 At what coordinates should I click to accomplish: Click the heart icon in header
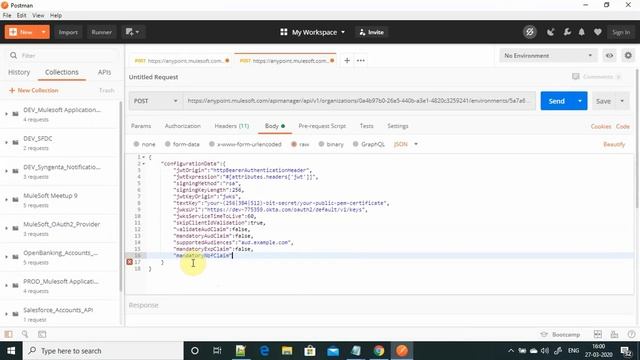pyautogui.click(x=598, y=32)
